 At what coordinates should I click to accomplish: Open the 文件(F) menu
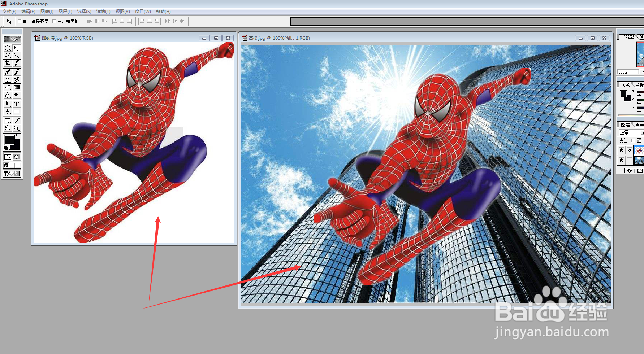[x=9, y=12]
